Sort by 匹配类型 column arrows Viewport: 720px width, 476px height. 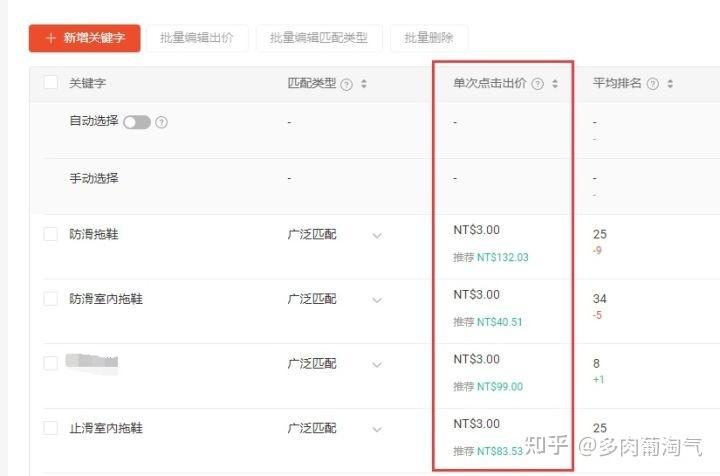click(x=364, y=84)
